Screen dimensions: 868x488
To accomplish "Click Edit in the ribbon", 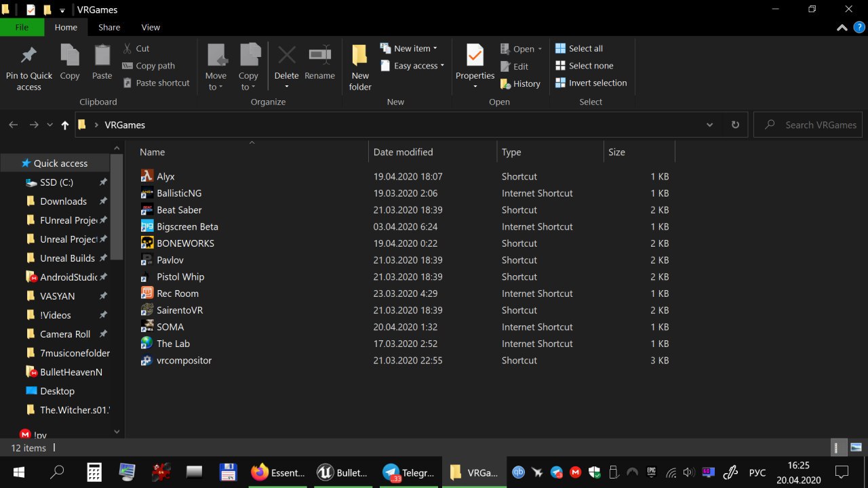I will [x=514, y=66].
